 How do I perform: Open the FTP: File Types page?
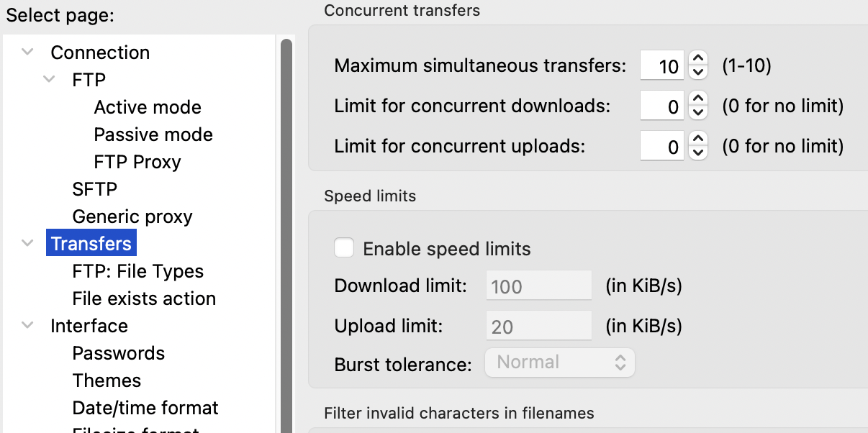tap(137, 270)
